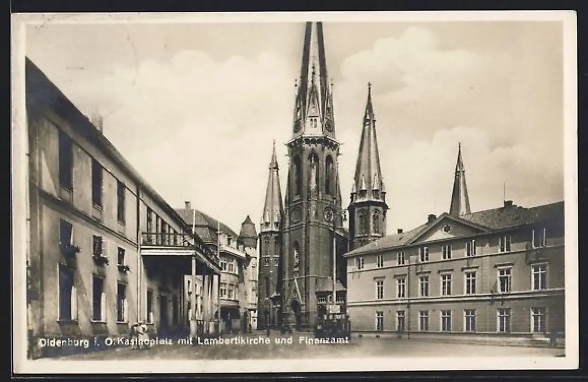Click the balcony railing on the left building

pyautogui.click(x=165, y=239)
